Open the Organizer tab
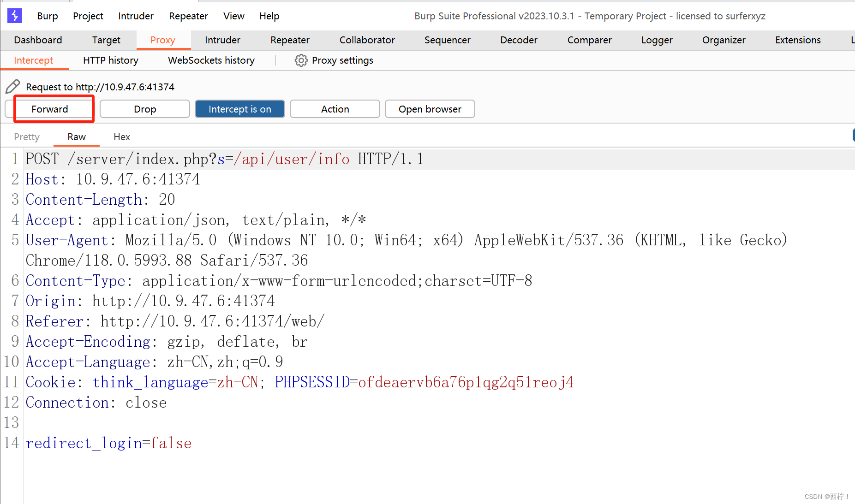 [x=724, y=40]
